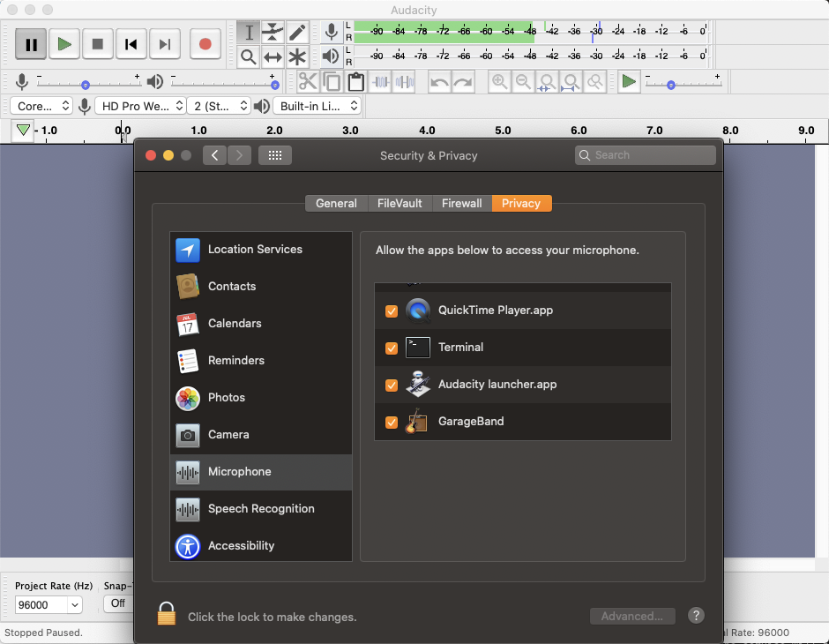Uncheck GarageBand microphone access
The width and height of the screenshot is (829, 644).
392,422
